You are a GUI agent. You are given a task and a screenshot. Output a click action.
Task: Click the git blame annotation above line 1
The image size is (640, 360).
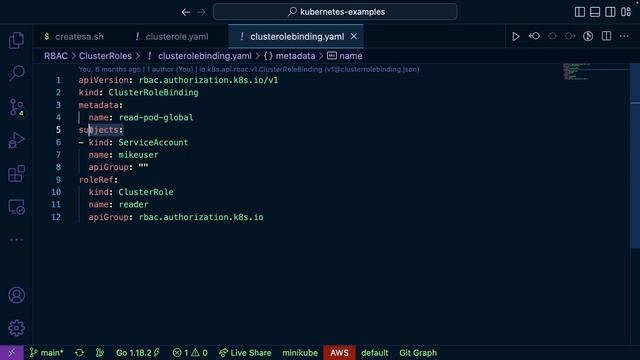point(136,69)
